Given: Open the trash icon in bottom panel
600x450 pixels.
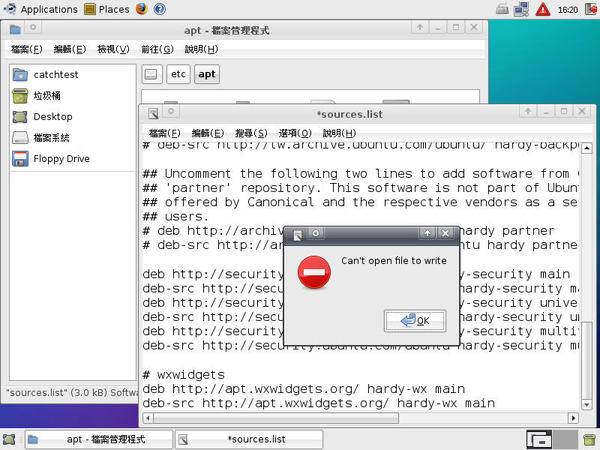Looking at the screenshot, I should 590,440.
